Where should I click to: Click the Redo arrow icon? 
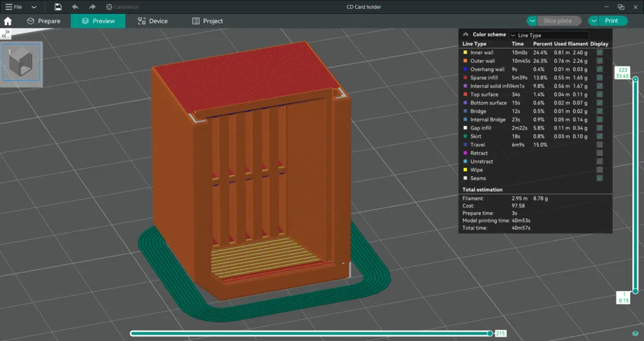click(x=92, y=7)
